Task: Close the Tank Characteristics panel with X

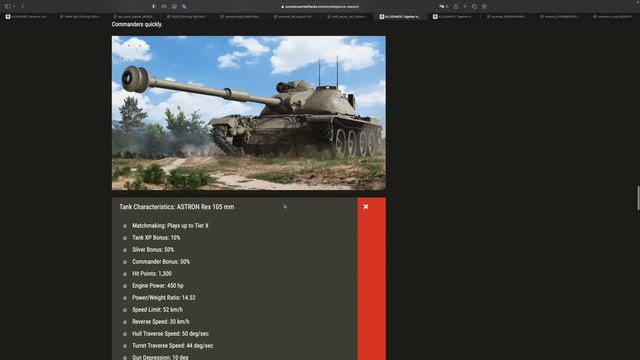Action: [366, 207]
